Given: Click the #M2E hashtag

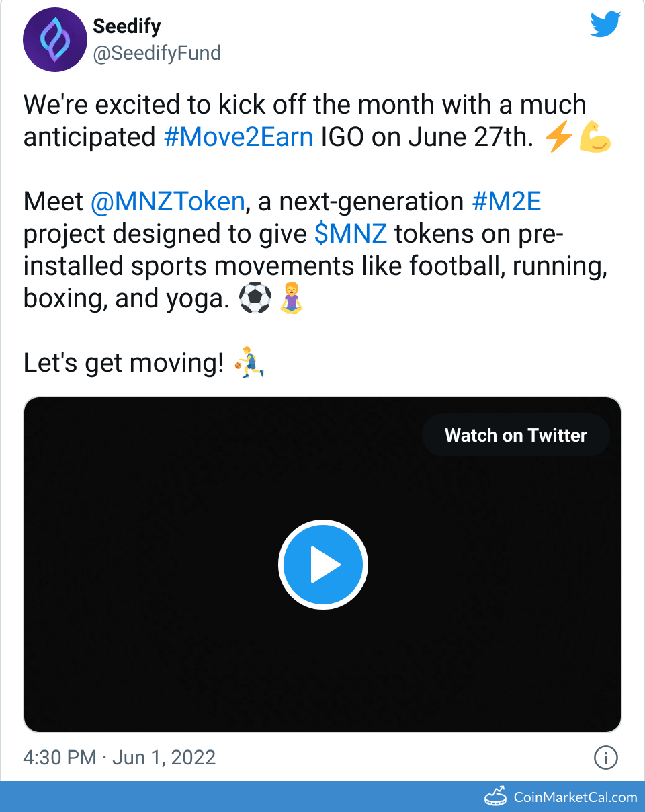Looking at the screenshot, I should [507, 202].
